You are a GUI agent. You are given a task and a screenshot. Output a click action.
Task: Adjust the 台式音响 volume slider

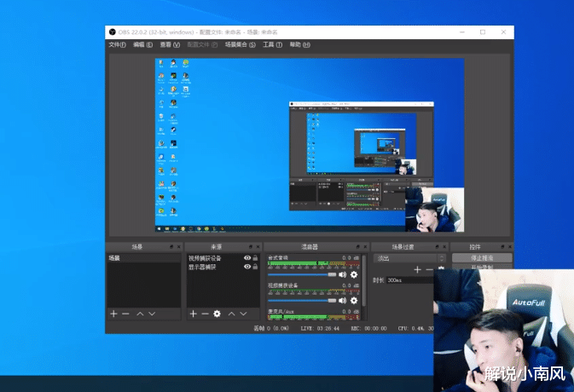303,274
